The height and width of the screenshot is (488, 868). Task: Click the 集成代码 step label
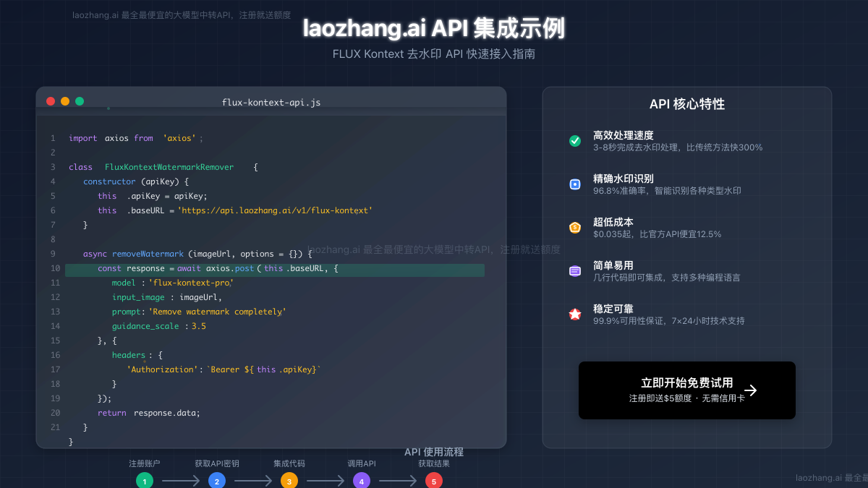(289, 463)
